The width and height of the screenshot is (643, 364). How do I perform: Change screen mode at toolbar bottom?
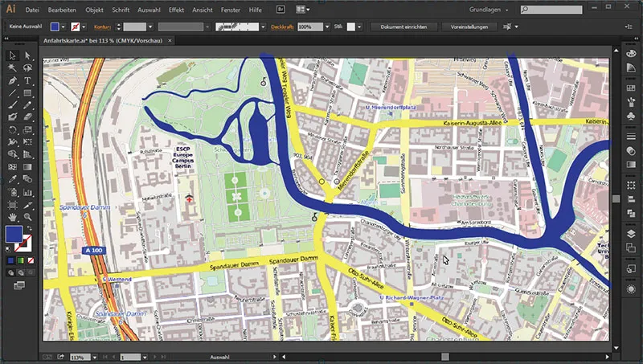point(19,285)
